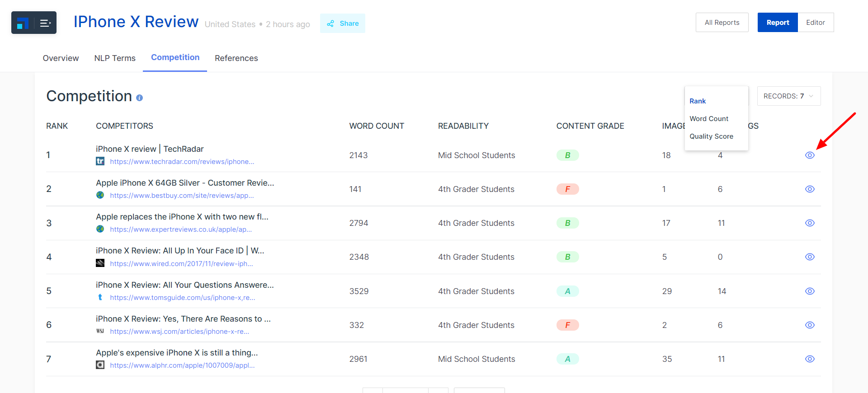Select the Competition tab
The height and width of the screenshot is (393, 868).
(175, 57)
